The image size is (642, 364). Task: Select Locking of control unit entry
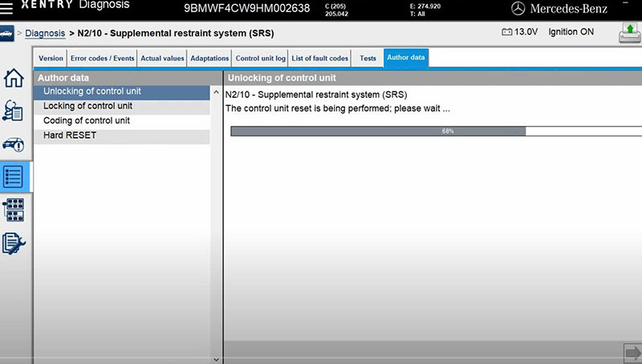pos(122,107)
